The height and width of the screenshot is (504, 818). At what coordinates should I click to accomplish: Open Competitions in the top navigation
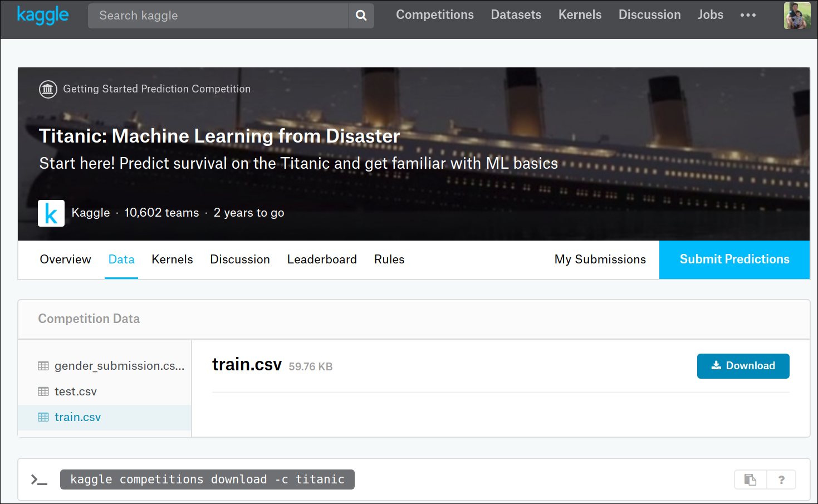[x=435, y=15]
